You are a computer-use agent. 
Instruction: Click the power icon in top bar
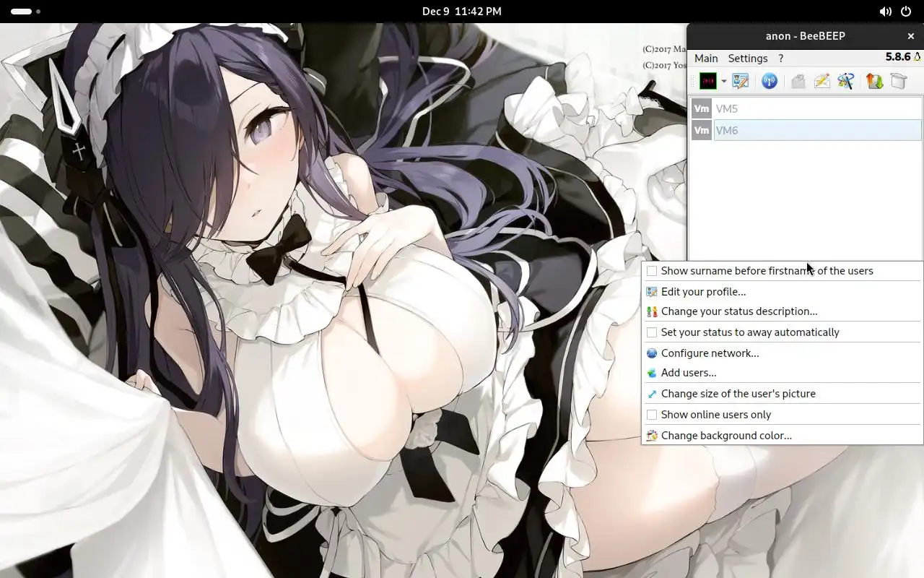coord(907,12)
